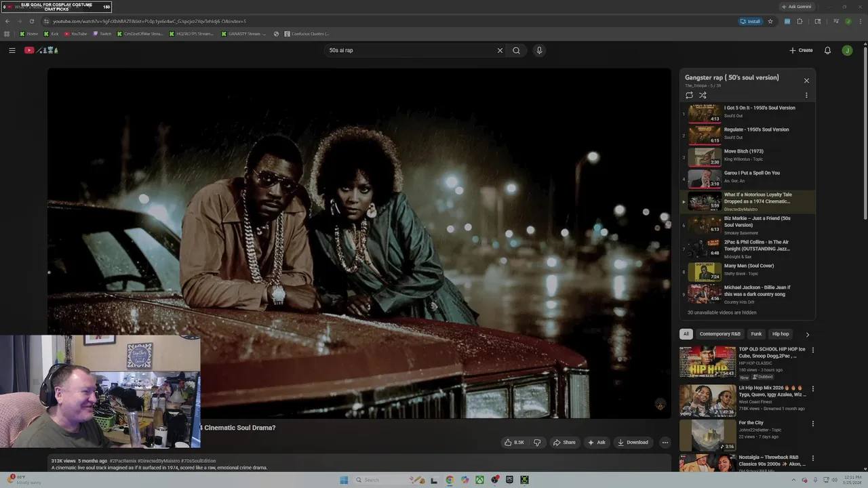This screenshot has height=488, width=868.
Task: Click the address bar URL
Action: (149, 21)
